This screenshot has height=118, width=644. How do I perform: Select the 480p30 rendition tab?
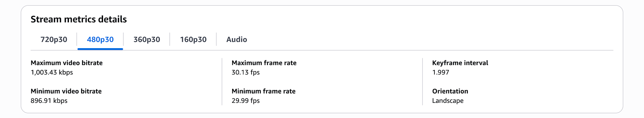[x=100, y=39]
